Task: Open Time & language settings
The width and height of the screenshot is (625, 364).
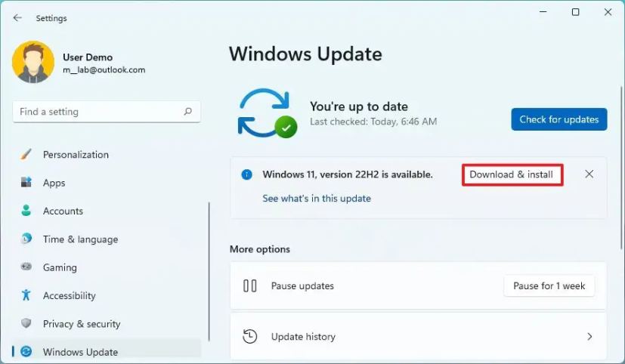Action: tap(81, 239)
